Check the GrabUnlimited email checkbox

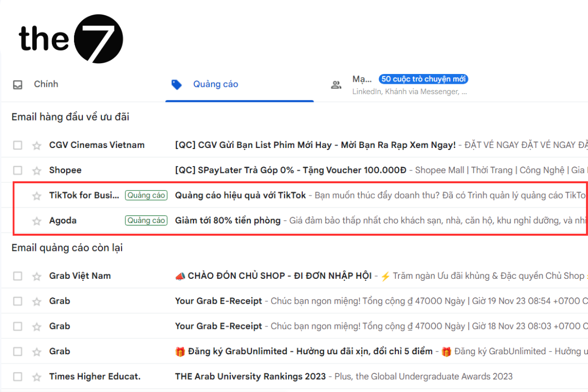18,351
